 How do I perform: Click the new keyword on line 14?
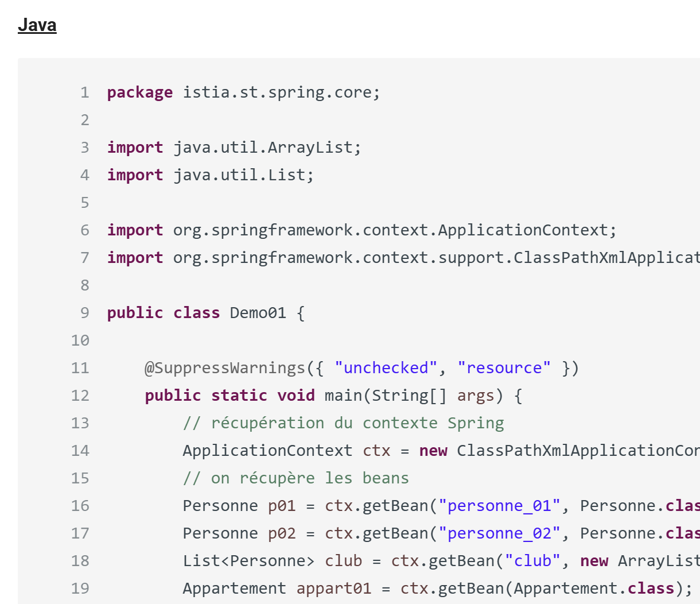click(x=433, y=451)
